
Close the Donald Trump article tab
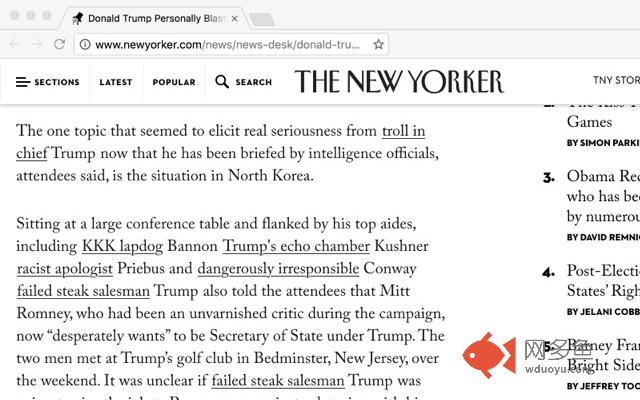(x=234, y=18)
